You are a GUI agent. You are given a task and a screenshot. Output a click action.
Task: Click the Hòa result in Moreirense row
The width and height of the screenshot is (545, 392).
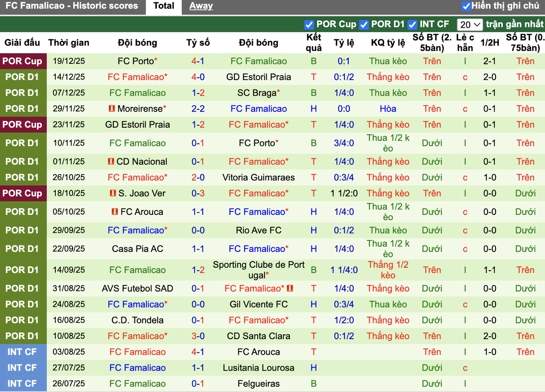[x=388, y=109]
